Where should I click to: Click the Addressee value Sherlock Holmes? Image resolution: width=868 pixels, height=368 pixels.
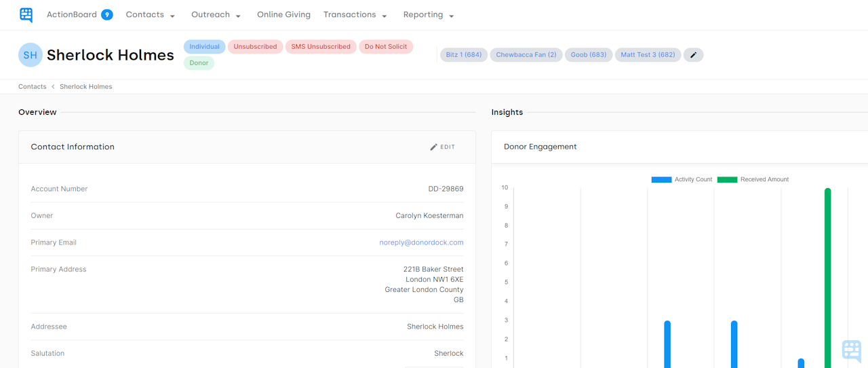point(435,327)
